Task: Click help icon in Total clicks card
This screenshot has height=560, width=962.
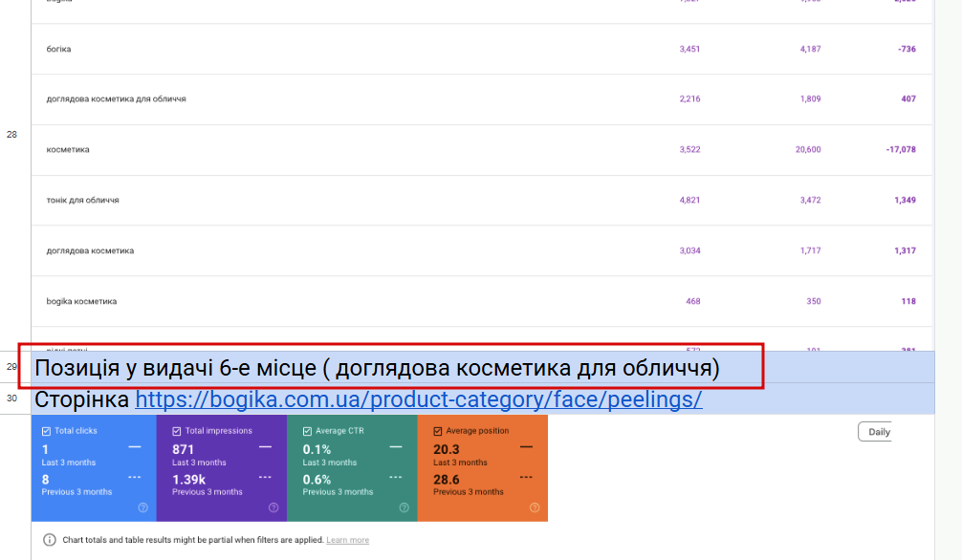Action: [142, 507]
